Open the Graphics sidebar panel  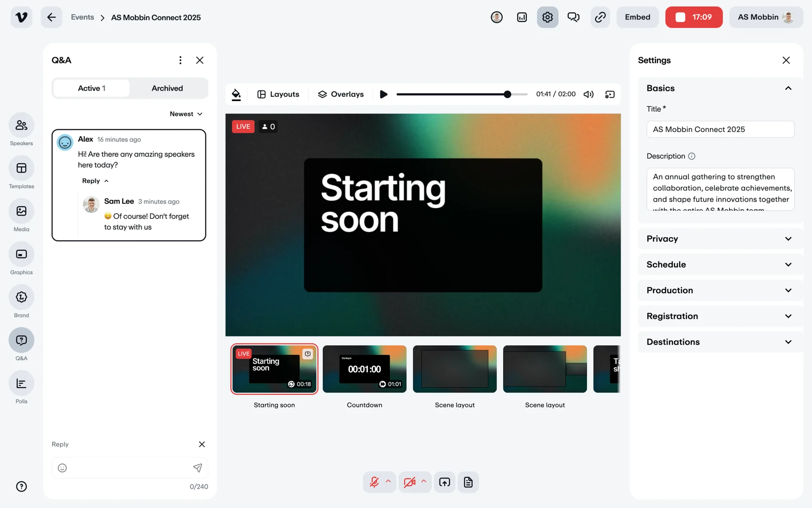pos(21,254)
